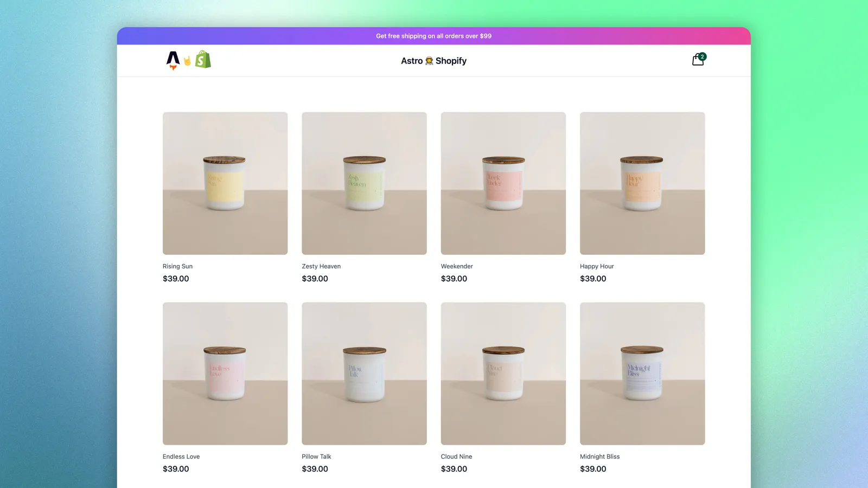Click the astronaut emoji in the title
The width and height of the screenshot is (868, 488).
[x=429, y=61]
